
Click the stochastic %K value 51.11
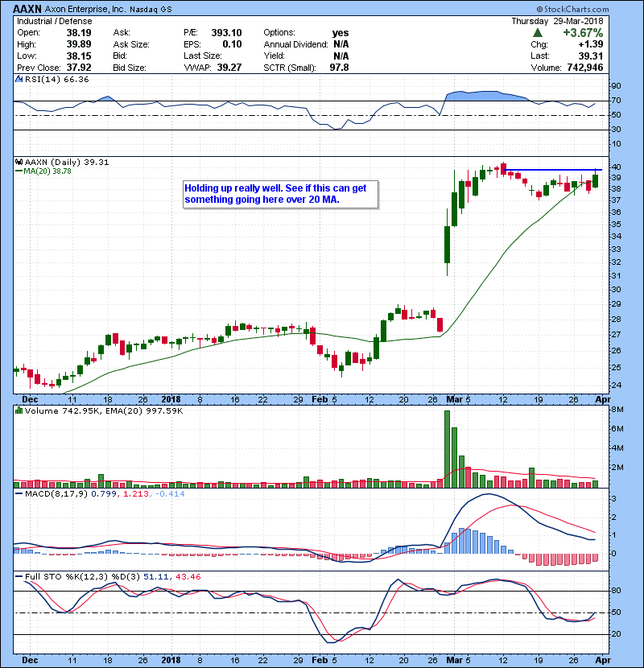click(155, 577)
